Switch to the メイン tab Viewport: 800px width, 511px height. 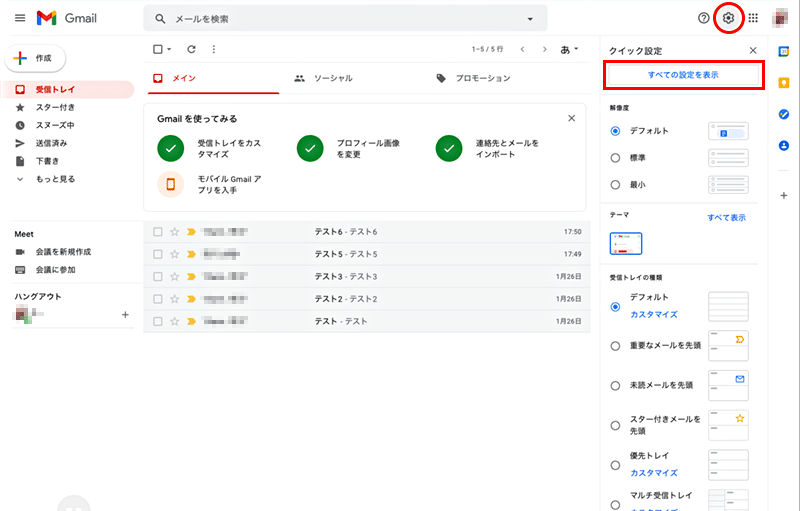pos(213,78)
